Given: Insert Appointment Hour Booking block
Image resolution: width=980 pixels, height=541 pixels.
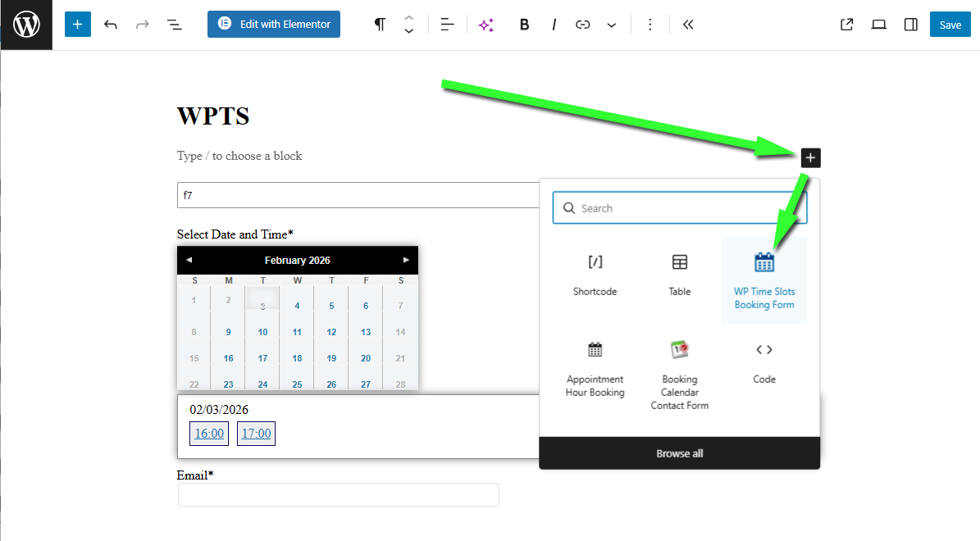Looking at the screenshot, I should click(x=595, y=369).
